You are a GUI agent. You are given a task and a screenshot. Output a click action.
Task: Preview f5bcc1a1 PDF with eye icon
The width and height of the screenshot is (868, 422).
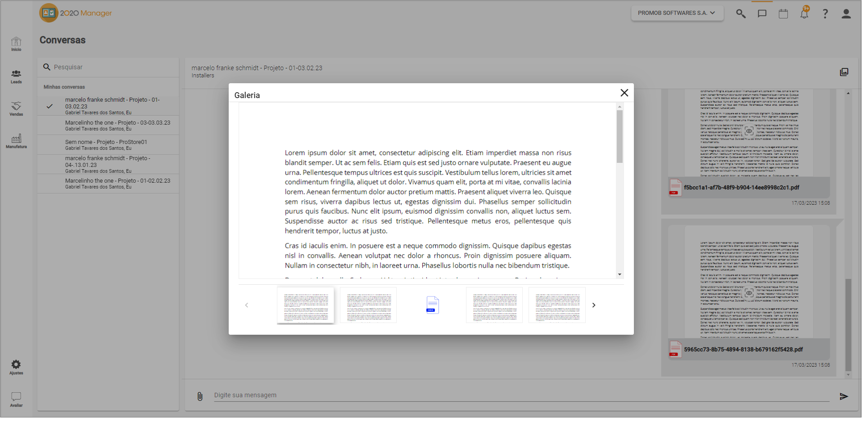click(749, 131)
